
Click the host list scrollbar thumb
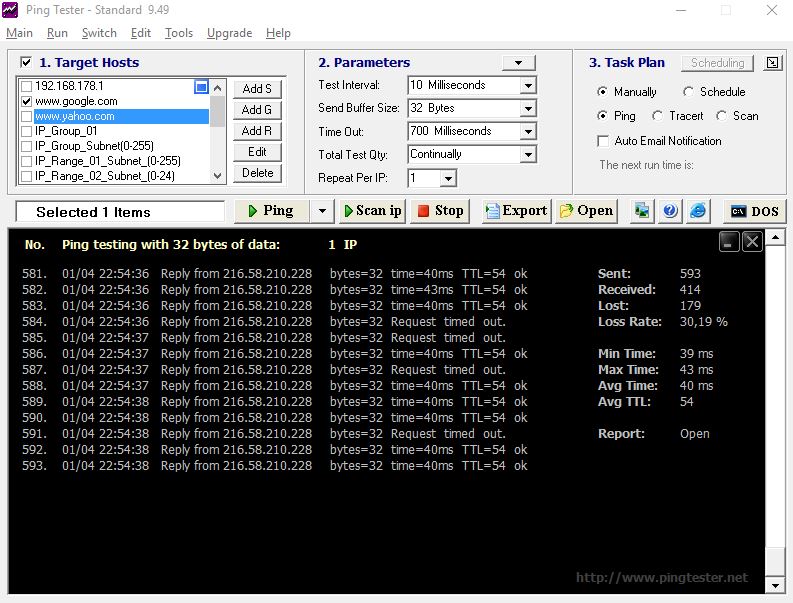click(217, 111)
